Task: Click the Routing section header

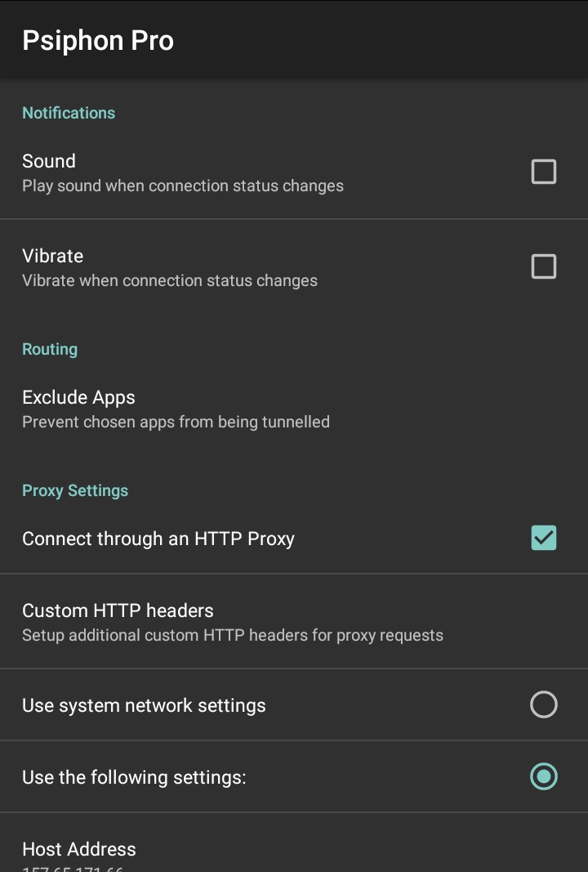Action: (50, 349)
